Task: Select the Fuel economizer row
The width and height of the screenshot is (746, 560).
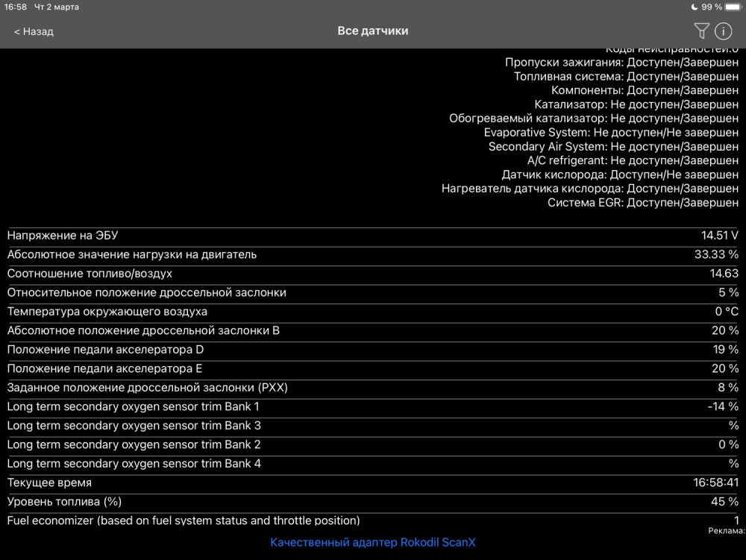Action: point(372,520)
